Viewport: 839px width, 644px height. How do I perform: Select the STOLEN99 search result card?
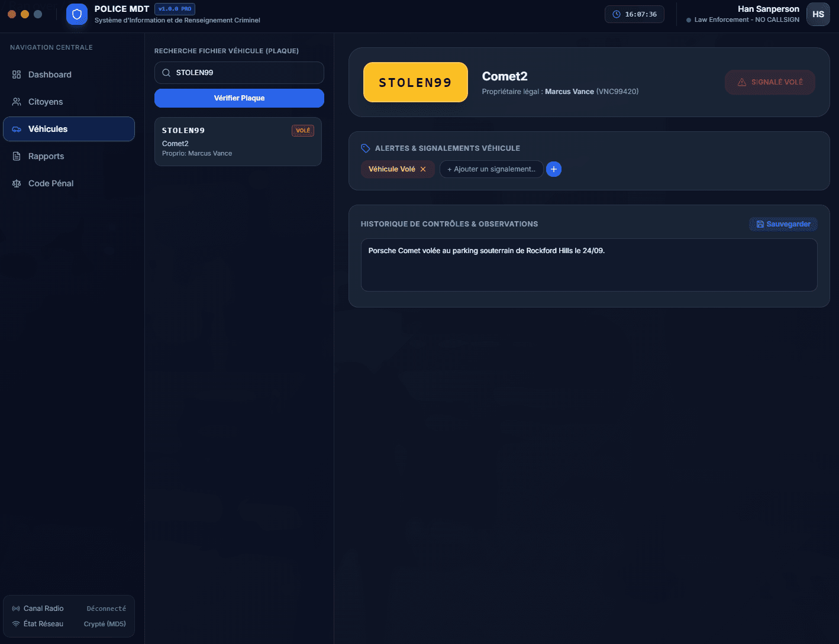click(238, 141)
